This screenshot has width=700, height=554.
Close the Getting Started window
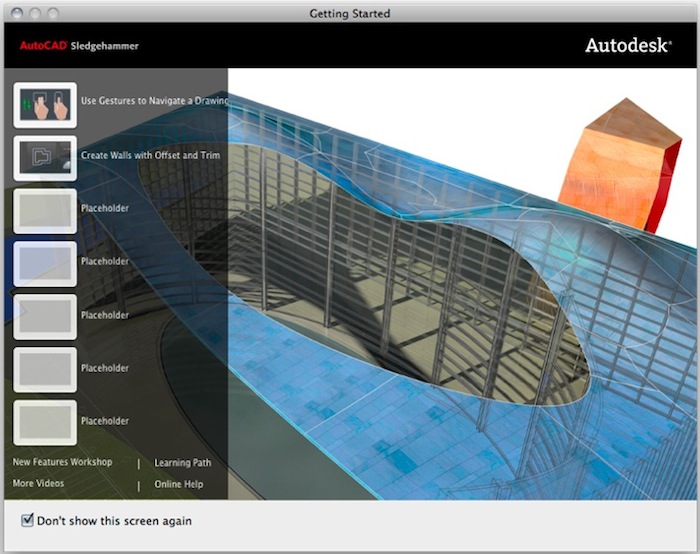[17, 13]
